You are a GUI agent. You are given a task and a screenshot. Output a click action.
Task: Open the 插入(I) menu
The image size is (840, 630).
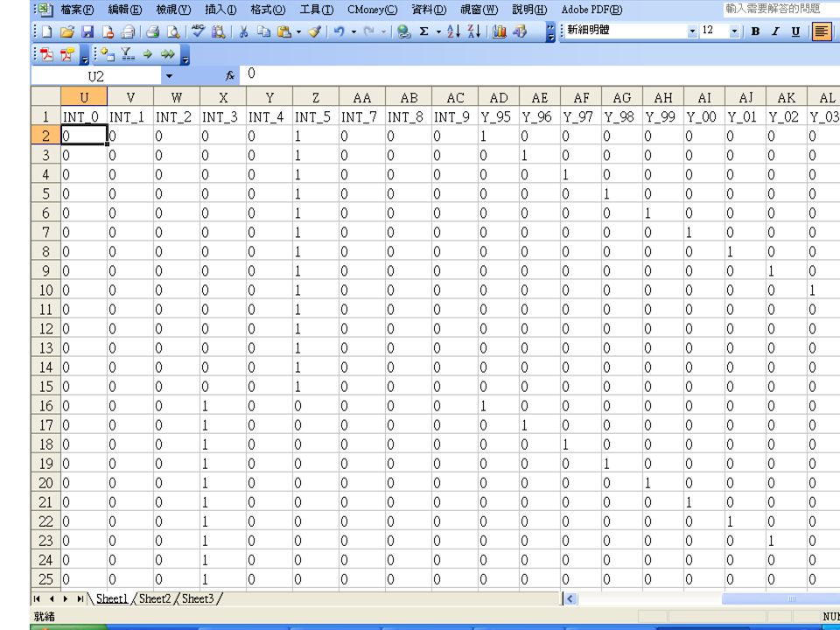click(x=220, y=10)
